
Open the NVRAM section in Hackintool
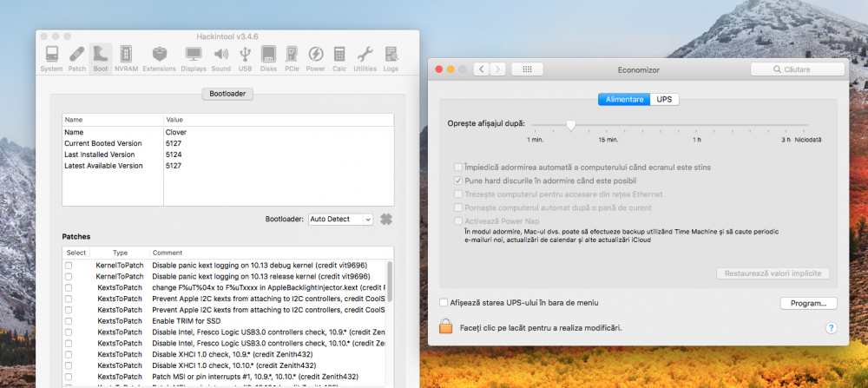coord(126,59)
